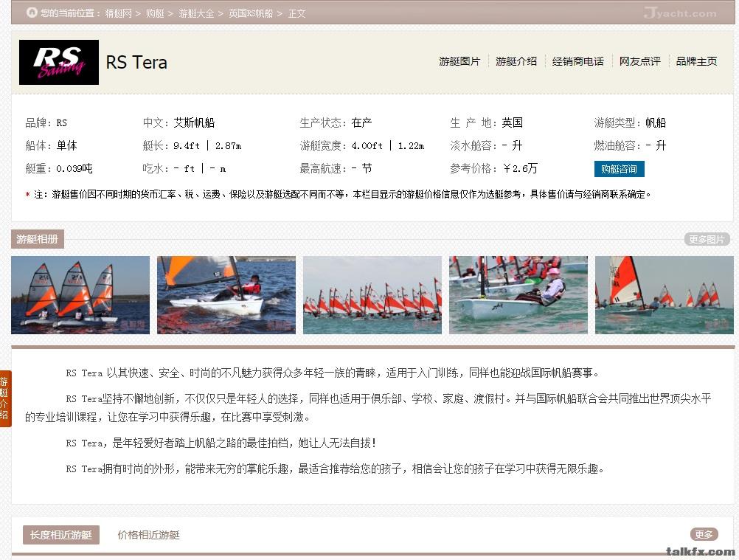
Task: Click the paragraph beginning RS Tera，是年轻爱好者
Action: [221, 443]
